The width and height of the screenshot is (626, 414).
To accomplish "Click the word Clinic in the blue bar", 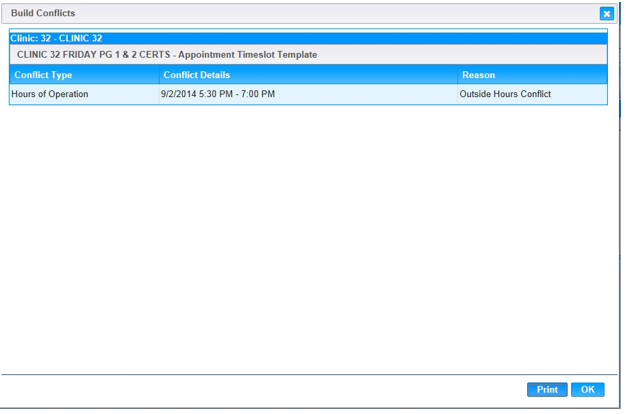I will pyautogui.click(x=24, y=38).
